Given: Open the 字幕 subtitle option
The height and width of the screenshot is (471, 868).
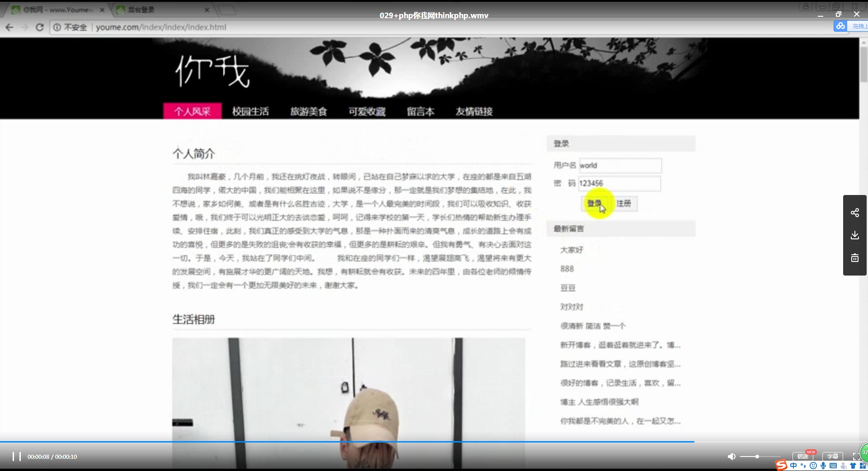Looking at the screenshot, I should (833, 456).
